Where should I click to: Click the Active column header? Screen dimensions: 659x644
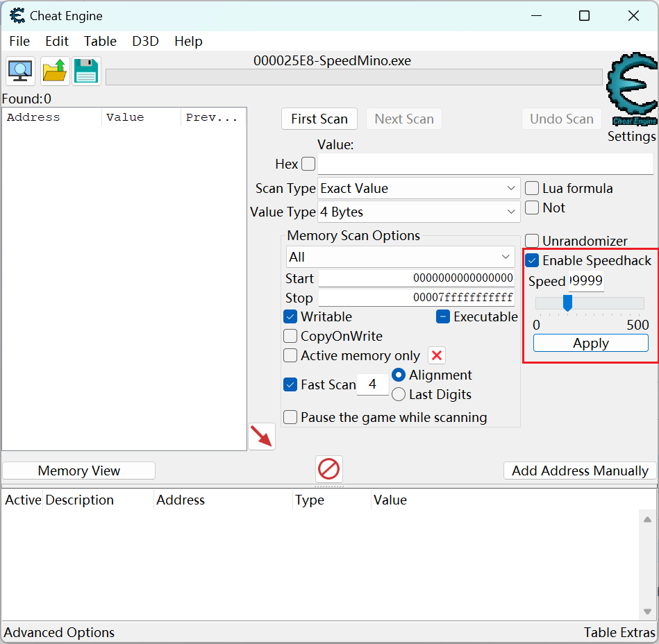coord(23,500)
